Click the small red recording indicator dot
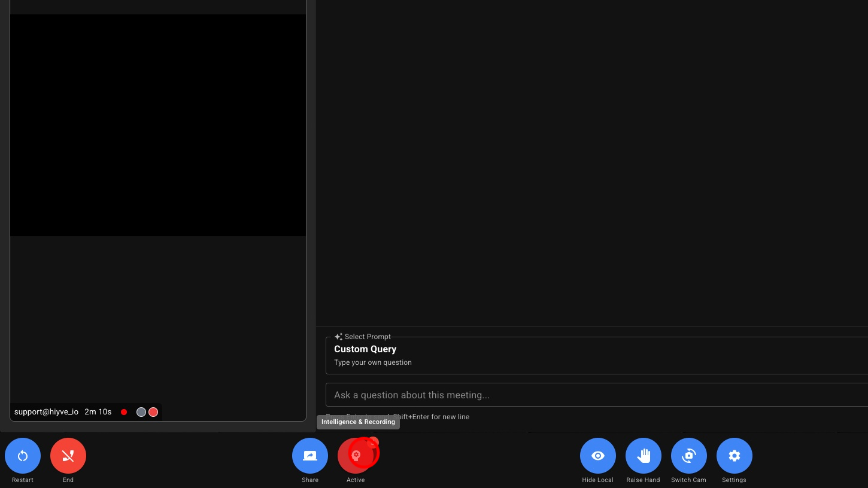The image size is (868, 488). [124, 412]
